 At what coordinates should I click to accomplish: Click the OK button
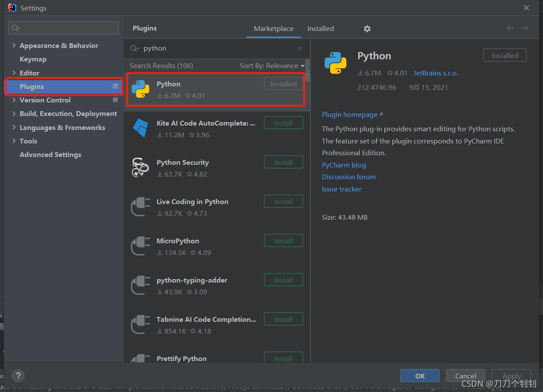(420, 376)
